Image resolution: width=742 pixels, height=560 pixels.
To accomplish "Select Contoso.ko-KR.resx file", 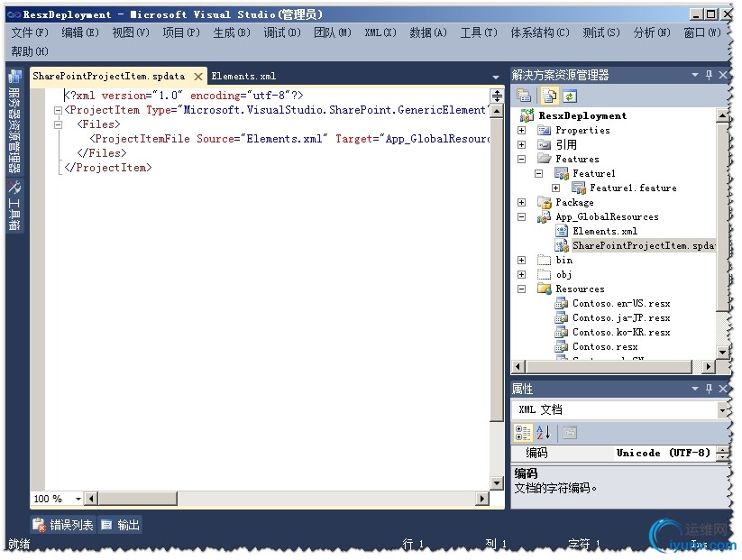I will coord(621,333).
